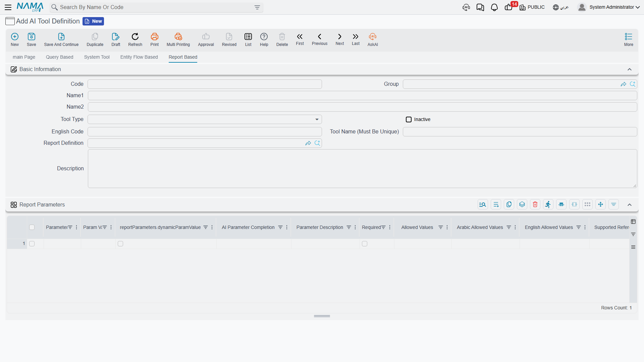Duplicate the current record
This screenshot has width=644, height=362.
click(x=95, y=40)
